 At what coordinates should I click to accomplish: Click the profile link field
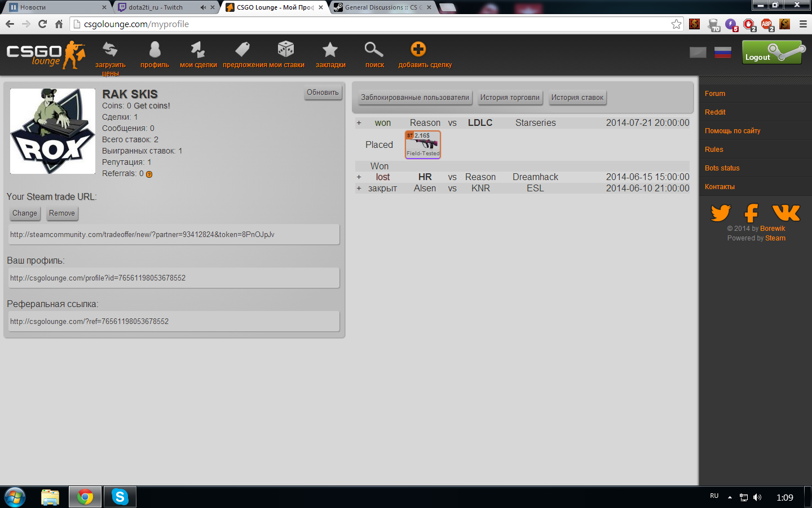174,278
